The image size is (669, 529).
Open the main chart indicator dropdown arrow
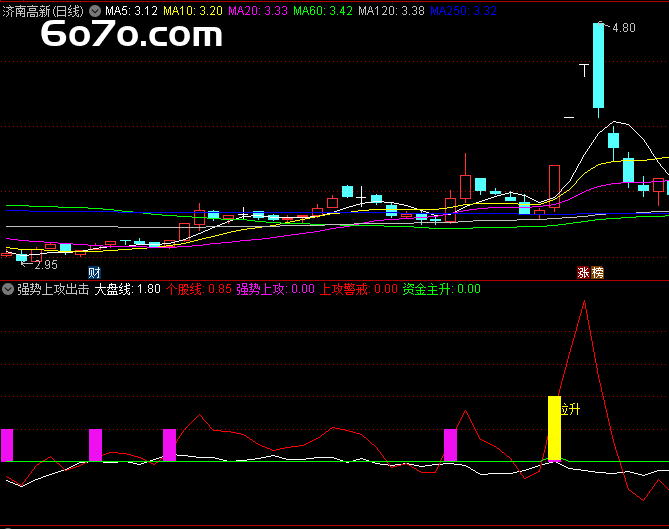click(x=95, y=11)
